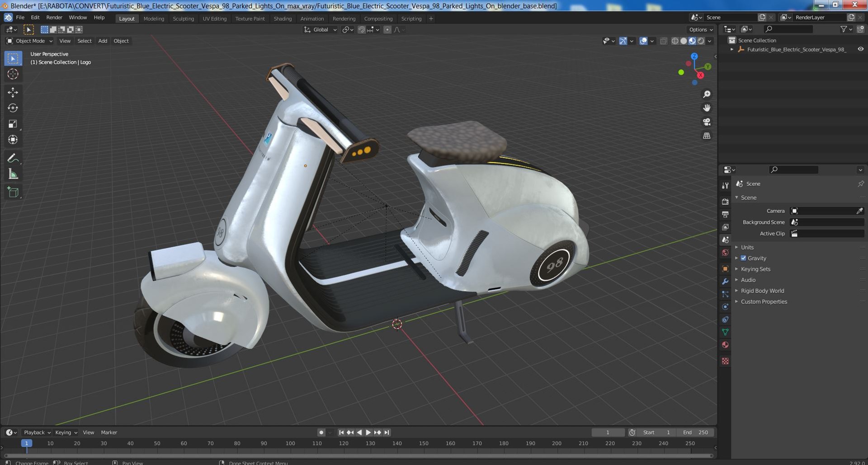Enable the Gravity checkbox
The width and height of the screenshot is (868, 465).
click(x=743, y=258)
